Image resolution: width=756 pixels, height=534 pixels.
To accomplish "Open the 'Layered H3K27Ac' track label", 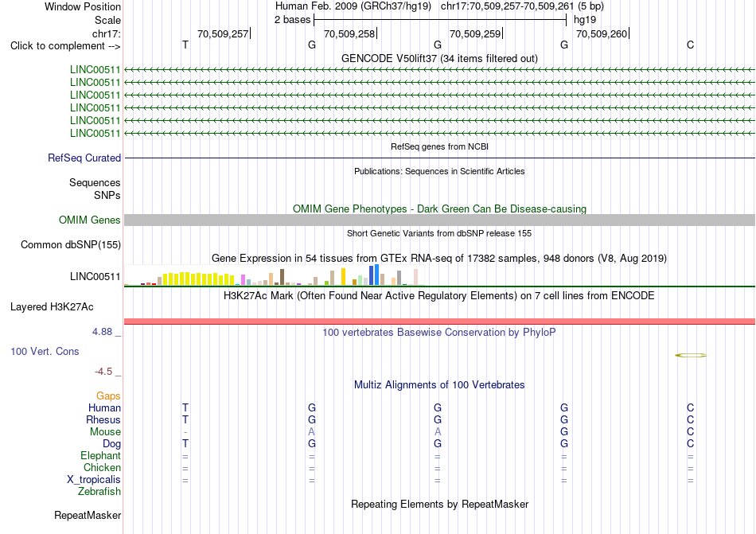I will [52, 307].
